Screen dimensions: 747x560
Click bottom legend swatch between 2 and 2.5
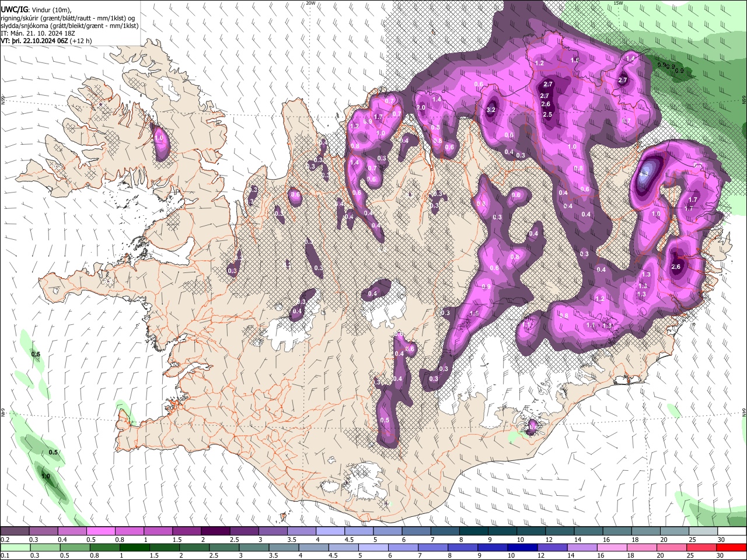click(194, 548)
